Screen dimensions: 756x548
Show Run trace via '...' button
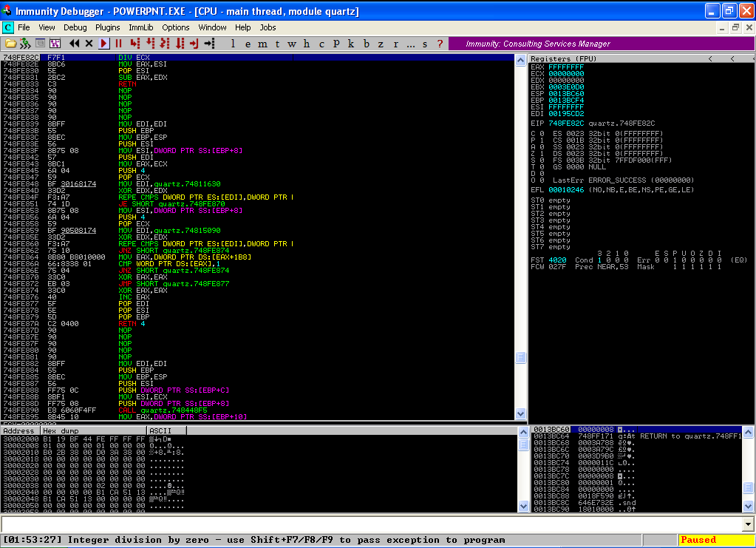[x=410, y=44]
